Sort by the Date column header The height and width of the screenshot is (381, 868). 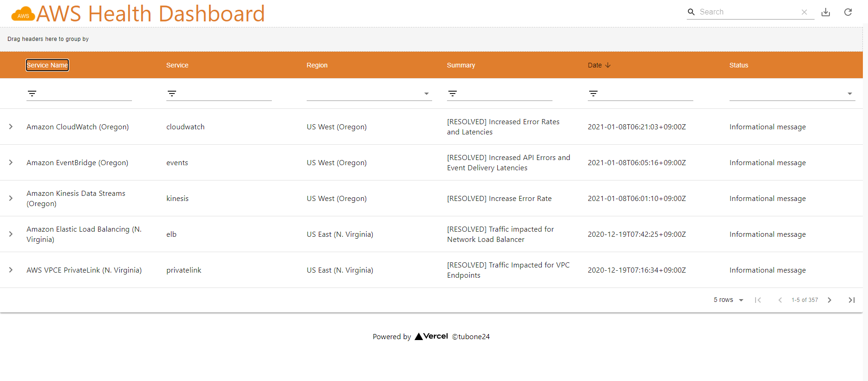[595, 65]
